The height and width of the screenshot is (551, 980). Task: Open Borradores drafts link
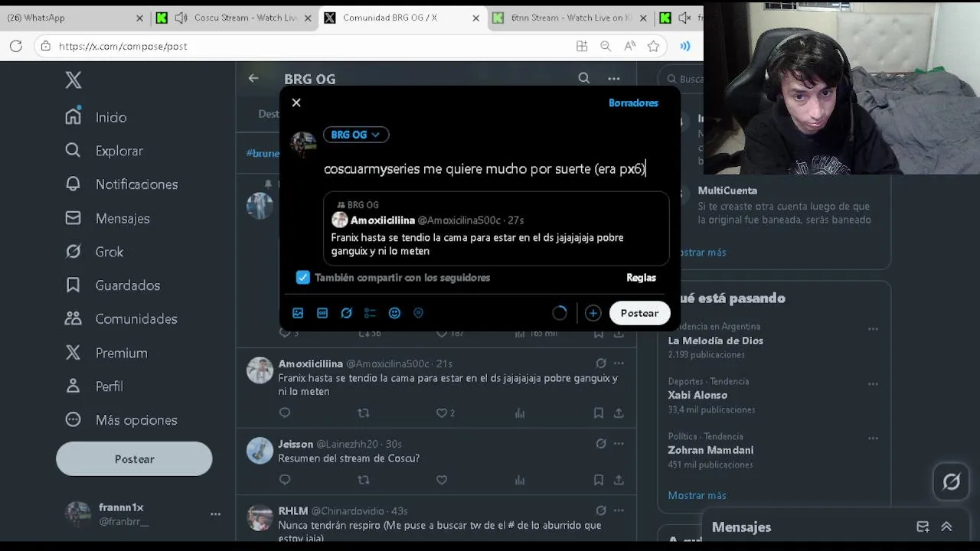[x=633, y=103]
